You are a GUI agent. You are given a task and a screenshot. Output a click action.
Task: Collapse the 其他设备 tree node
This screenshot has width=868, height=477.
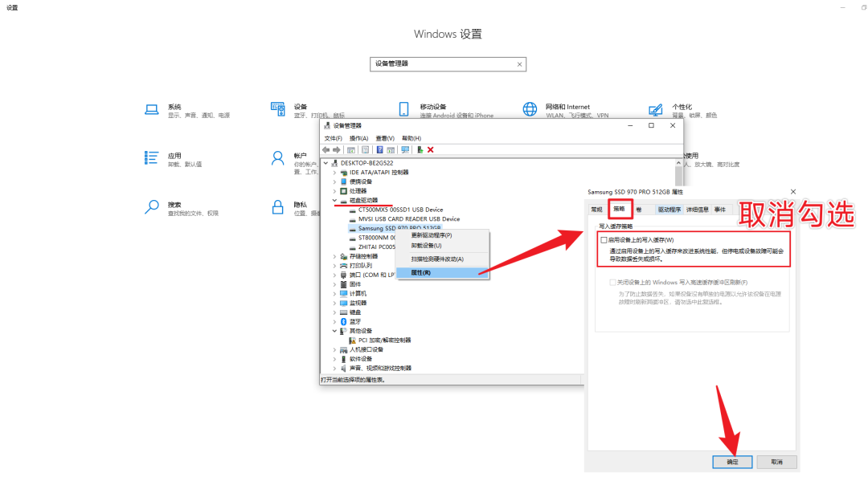tap(334, 330)
